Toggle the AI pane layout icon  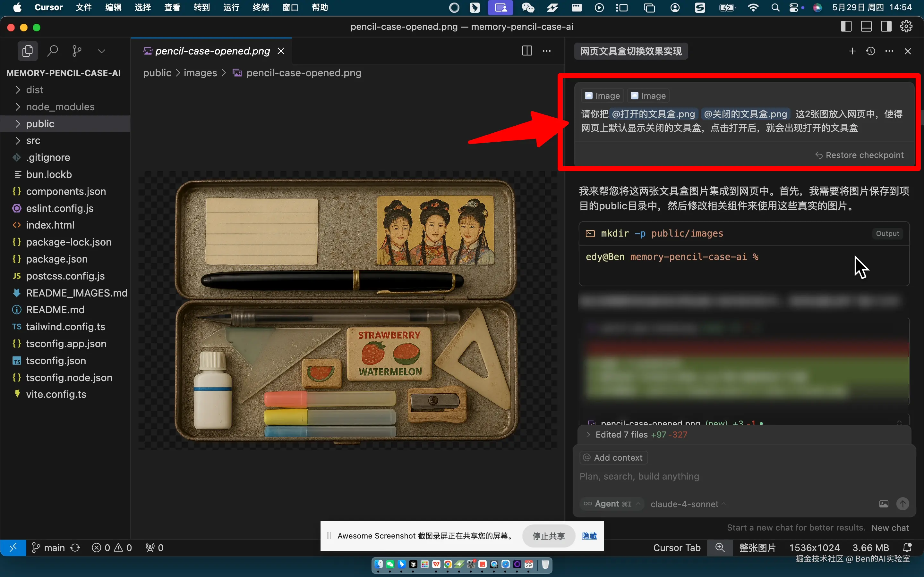[886, 26]
